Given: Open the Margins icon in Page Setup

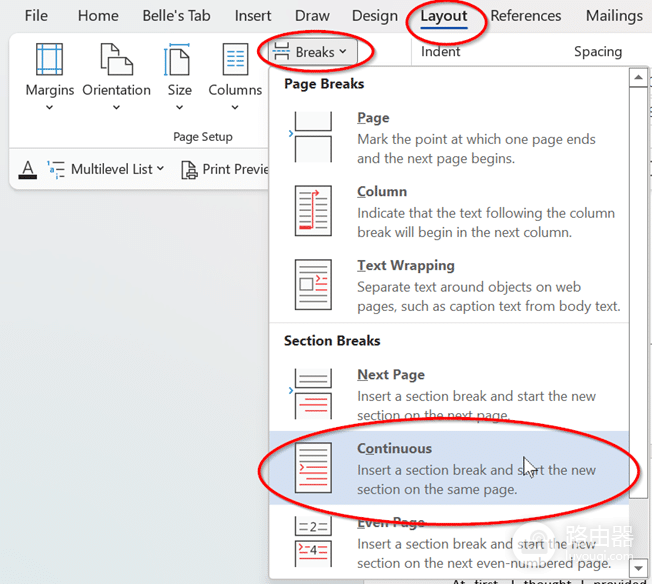Looking at the screenshot, I should pyautogui.click(x=49, y=59).
